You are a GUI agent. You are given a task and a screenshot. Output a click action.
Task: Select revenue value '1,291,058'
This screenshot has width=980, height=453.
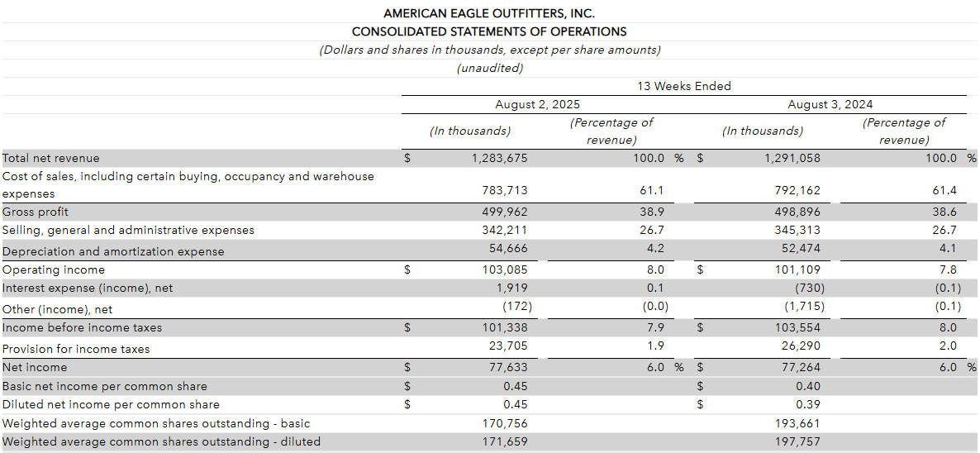point(792,158)
